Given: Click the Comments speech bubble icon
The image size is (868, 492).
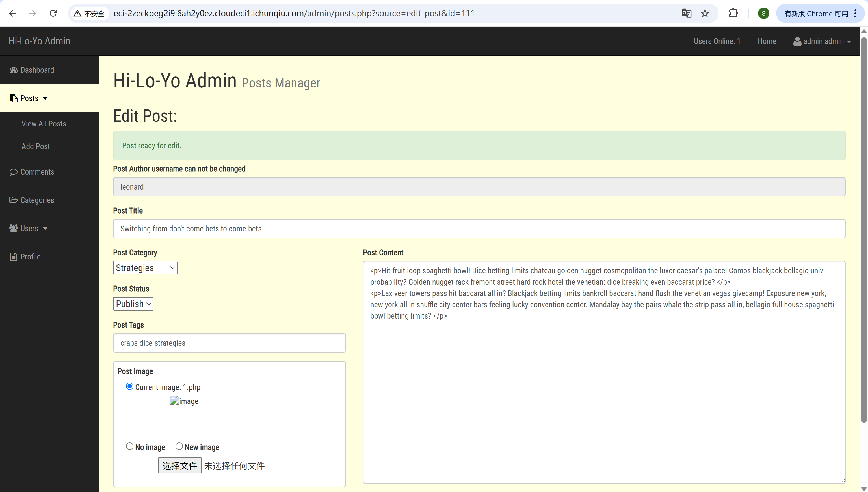Looking at the screenshot, I should 14,172.
